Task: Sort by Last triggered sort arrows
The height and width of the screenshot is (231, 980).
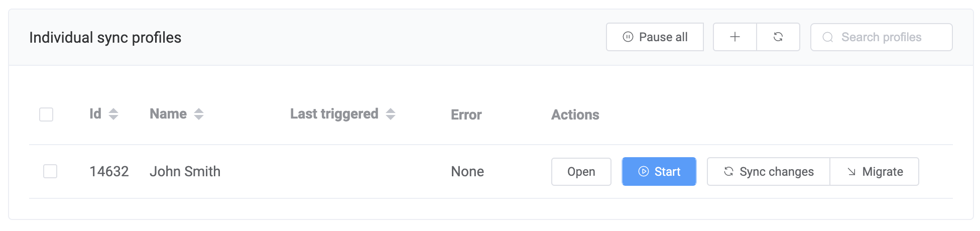Action: point(391,114)
